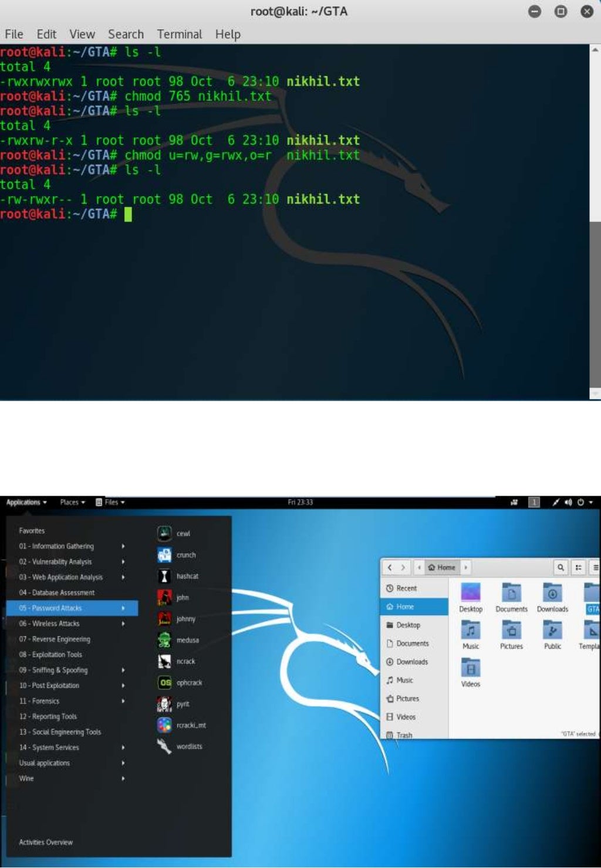Viewport: 601px width, 868px height.
Task: Expand 09 - Sniffing & Spoofing submenu
Action: [x=72, y=670]
